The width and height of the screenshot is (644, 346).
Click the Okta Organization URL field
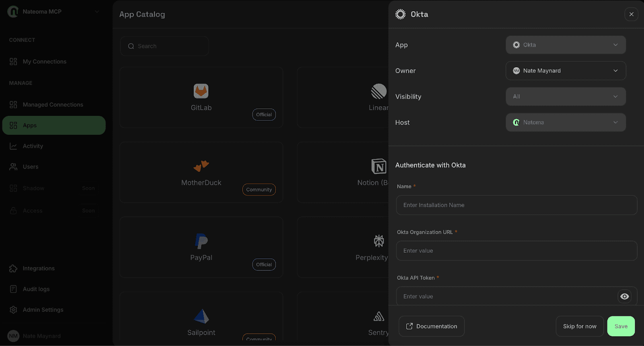pyautogui.click(x=516, y=251)
